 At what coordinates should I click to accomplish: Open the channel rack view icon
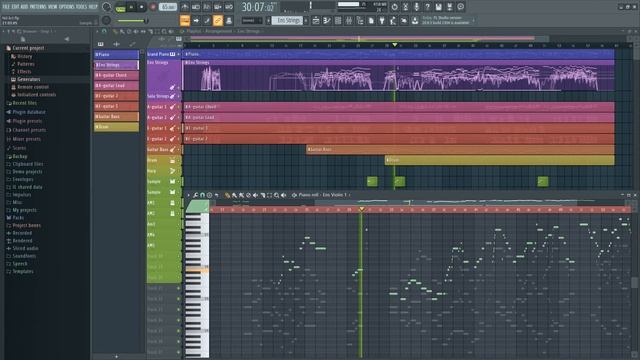[x=338, y=20]
